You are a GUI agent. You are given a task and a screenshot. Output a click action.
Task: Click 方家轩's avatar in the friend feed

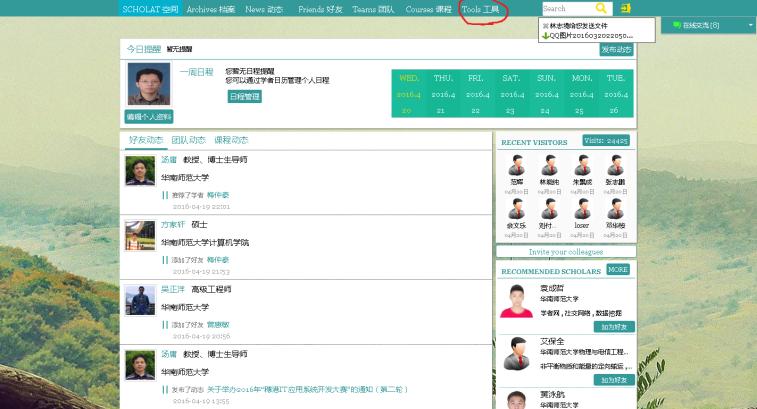(x=139, y=235)
